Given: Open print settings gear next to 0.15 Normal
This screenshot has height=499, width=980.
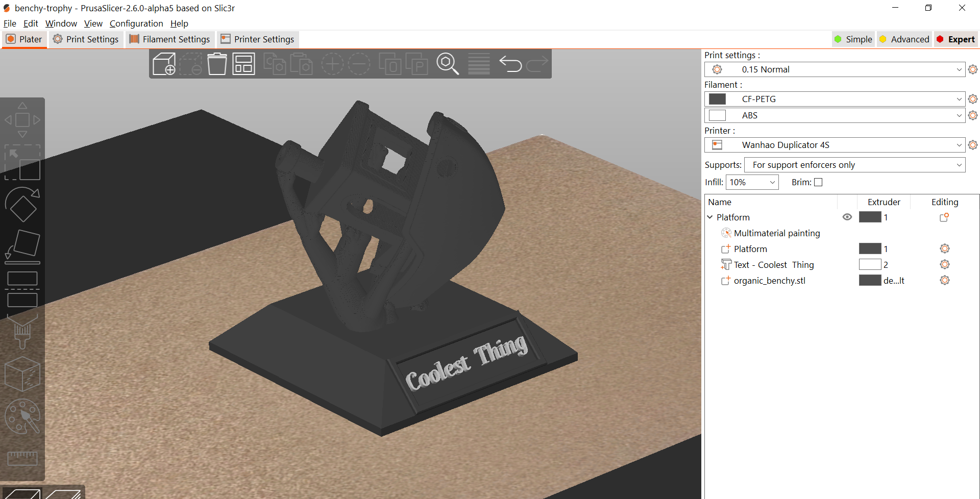Looking at the screenshot, I should click(x=973, y=69).
